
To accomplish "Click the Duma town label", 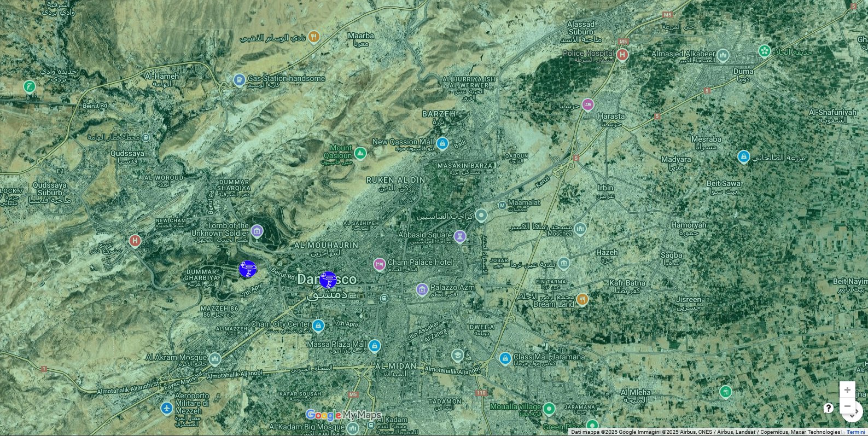I will pyautogui.click(x=743, y=75).
